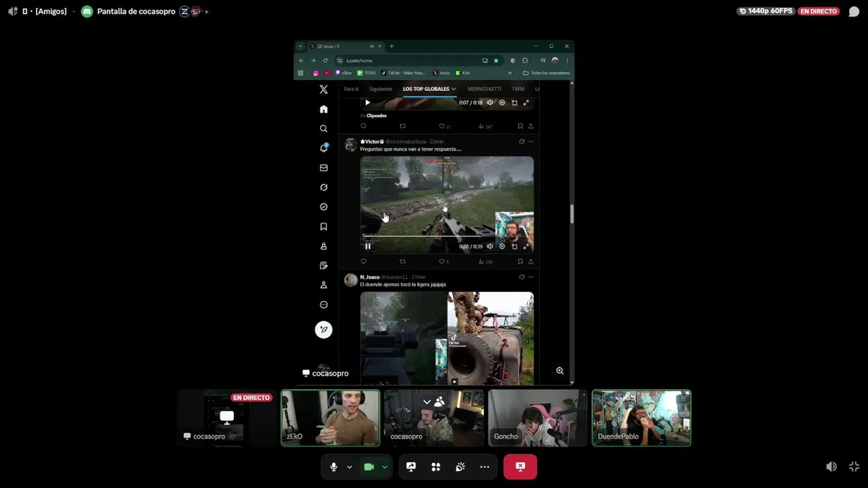Pause the Victor post video
The width and height of the screenshot is (868, 488).
click(368, 246)
